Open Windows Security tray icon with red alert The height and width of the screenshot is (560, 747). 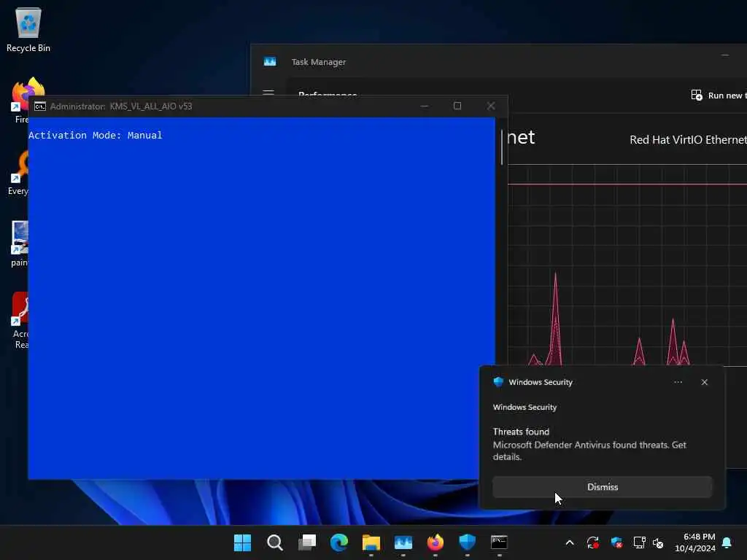click(x=616, y=542)
